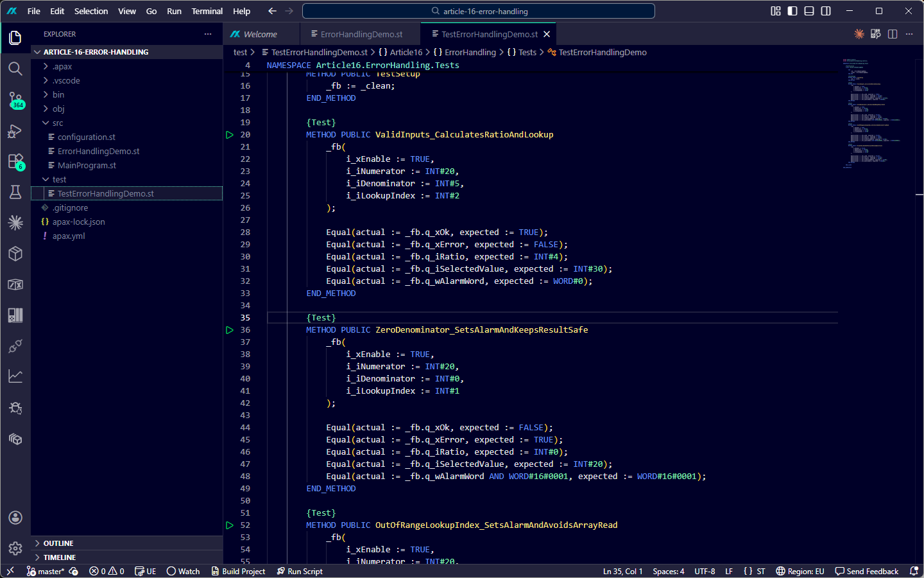
Task: Open Explorer Views and More Actions ellipsis
Action: [x=208, y=34]
